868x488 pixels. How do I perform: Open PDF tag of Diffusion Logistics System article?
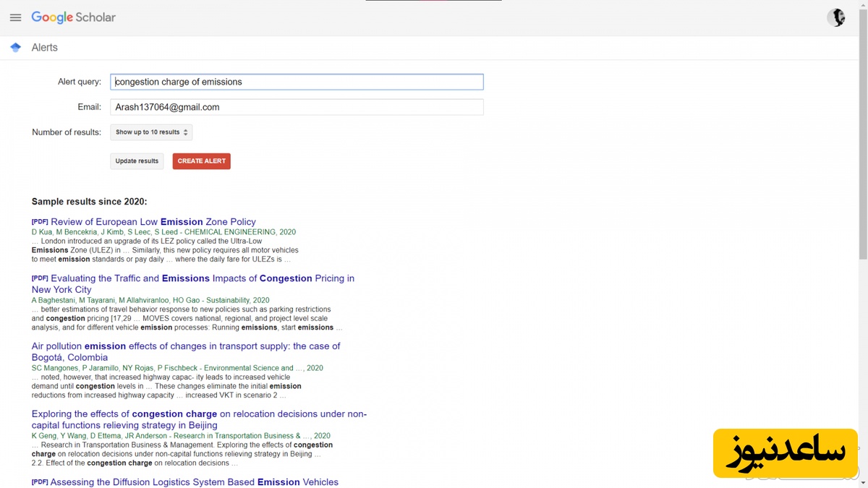click(39, 482)
